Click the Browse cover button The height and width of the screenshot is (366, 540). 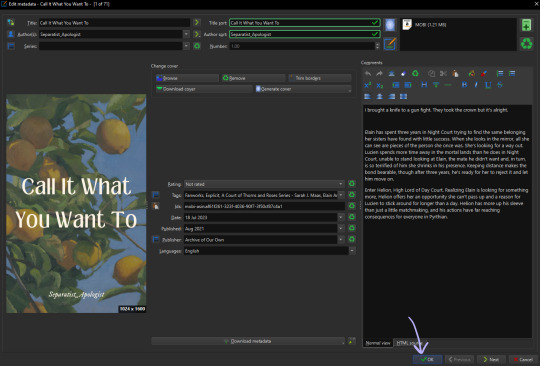pos(187,78)
